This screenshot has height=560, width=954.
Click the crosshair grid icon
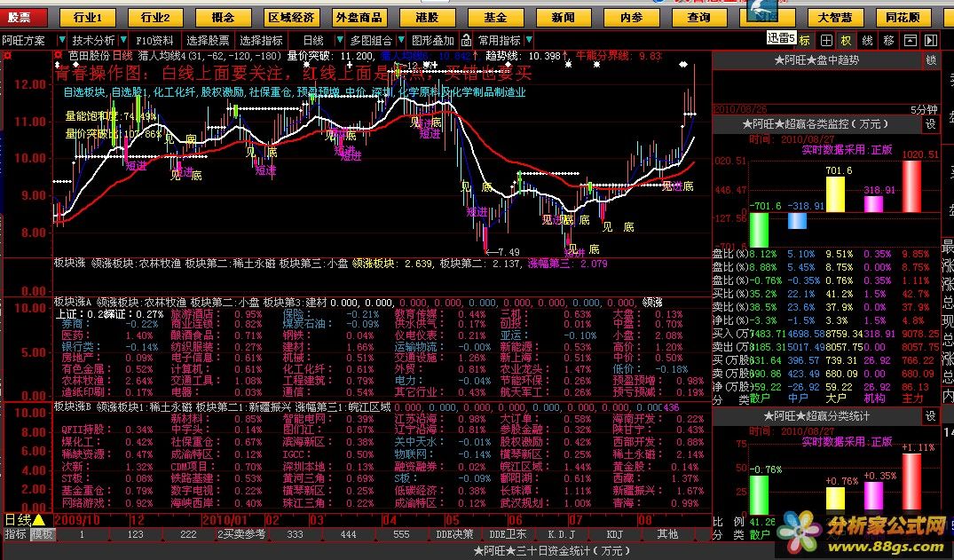tap(826, 41)
